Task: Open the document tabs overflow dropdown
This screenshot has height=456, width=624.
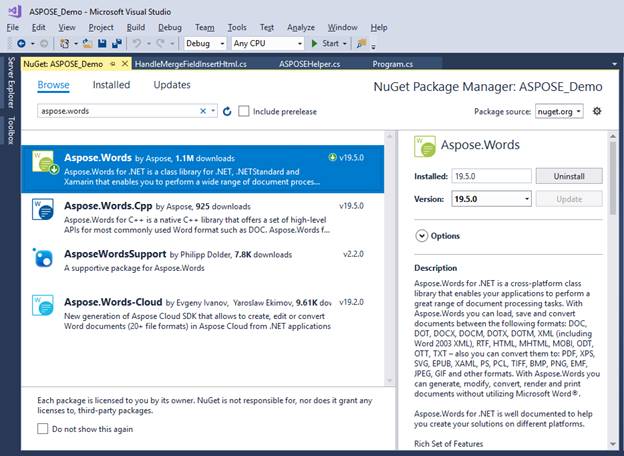Action: pyautogui.click(x=614, y=64)
